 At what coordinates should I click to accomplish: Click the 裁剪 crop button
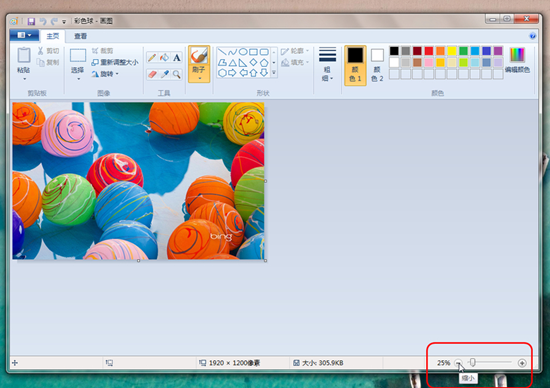(103, 51)
